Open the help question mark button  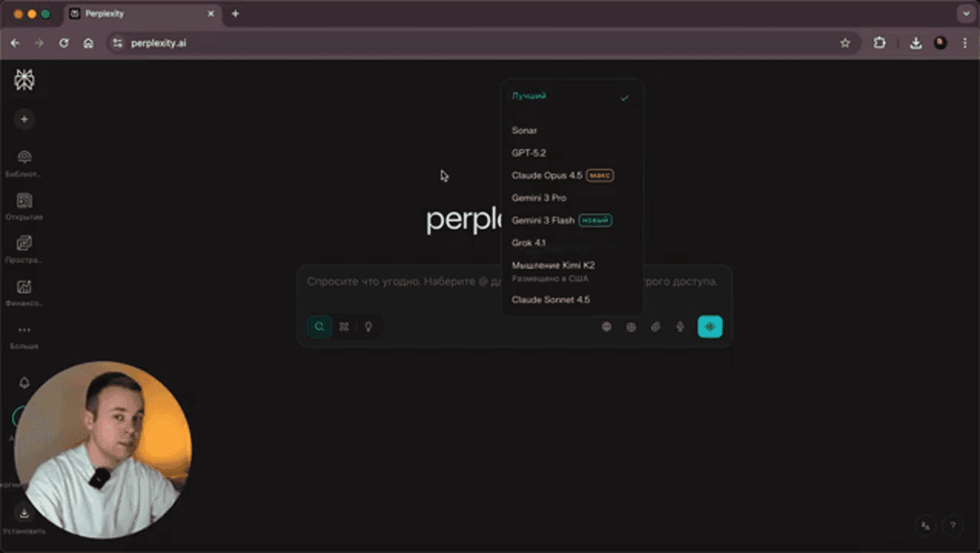tap(952, 525)
